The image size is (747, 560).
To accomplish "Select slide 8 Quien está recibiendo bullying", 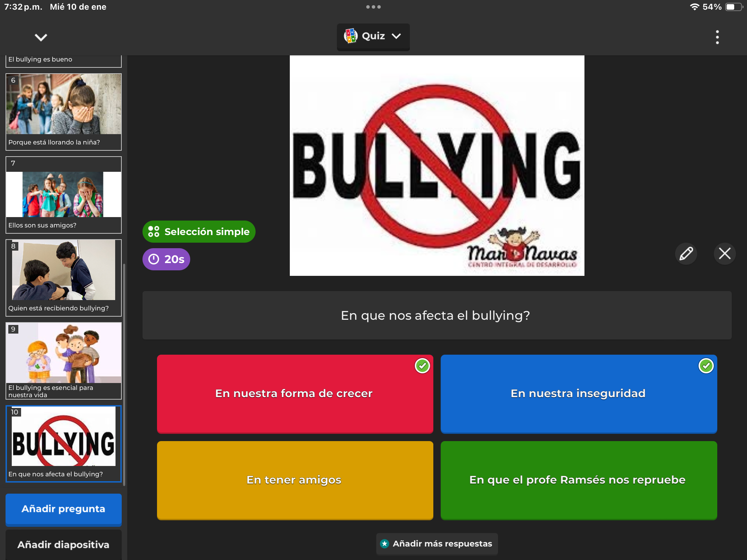I will [64, 278].
